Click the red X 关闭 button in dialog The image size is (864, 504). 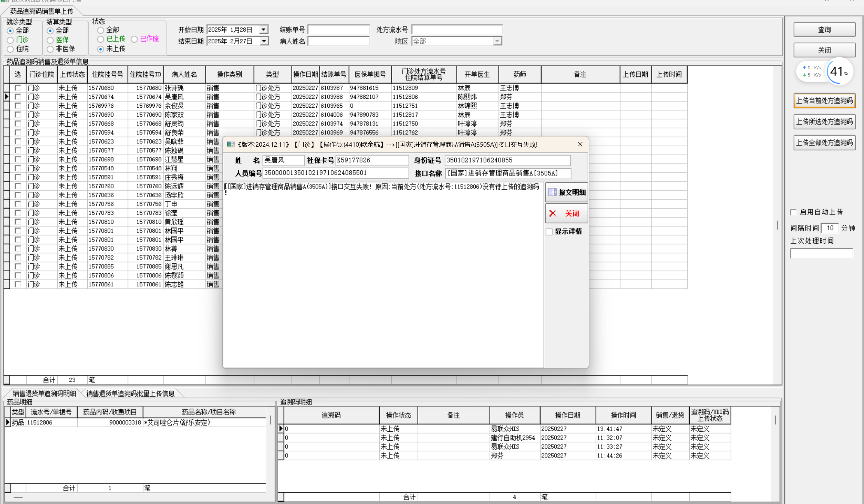[566, 214]
